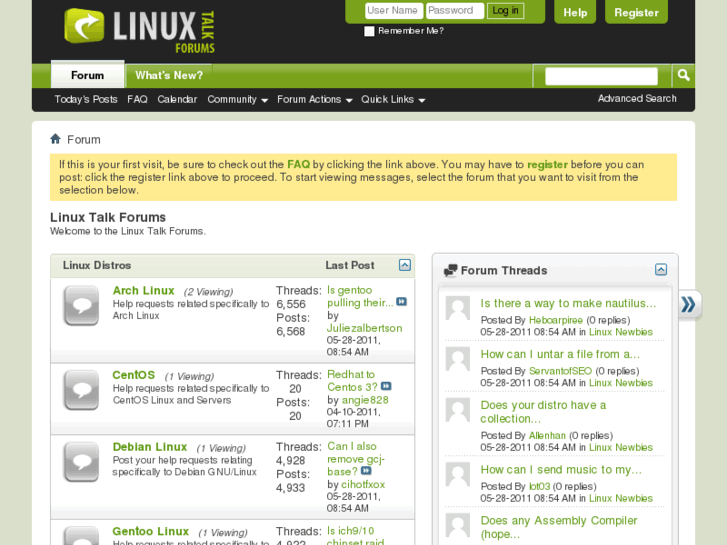Click the Allenhan username link
Screen dimensions: 727x545
[547, 436]
